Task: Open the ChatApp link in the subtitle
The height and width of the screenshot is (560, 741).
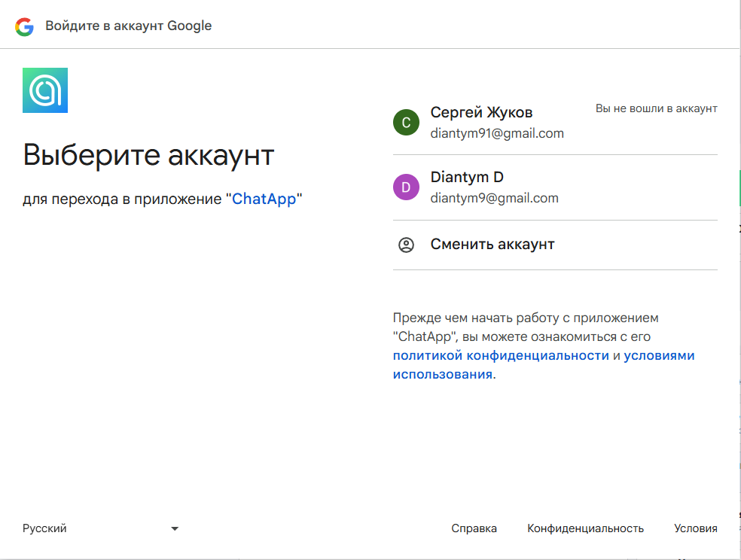Action: point(264,199)
